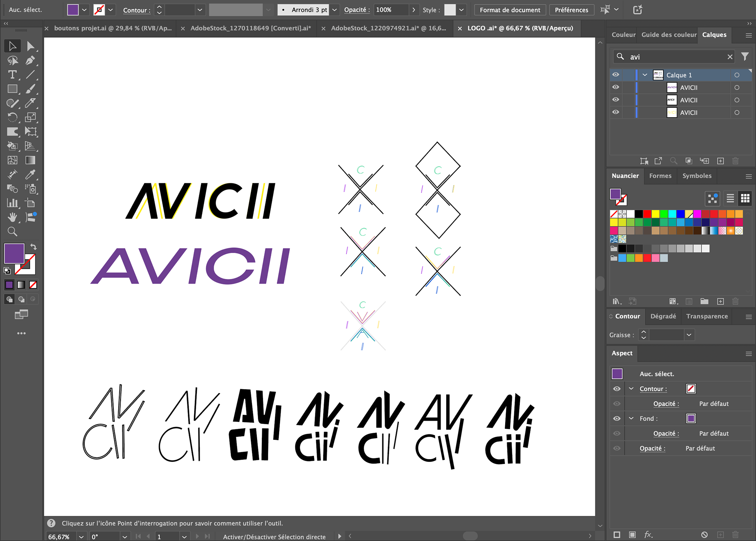Target Calque 1 layer circle
This screenshot has height=541, width=756.
point(737,75)
